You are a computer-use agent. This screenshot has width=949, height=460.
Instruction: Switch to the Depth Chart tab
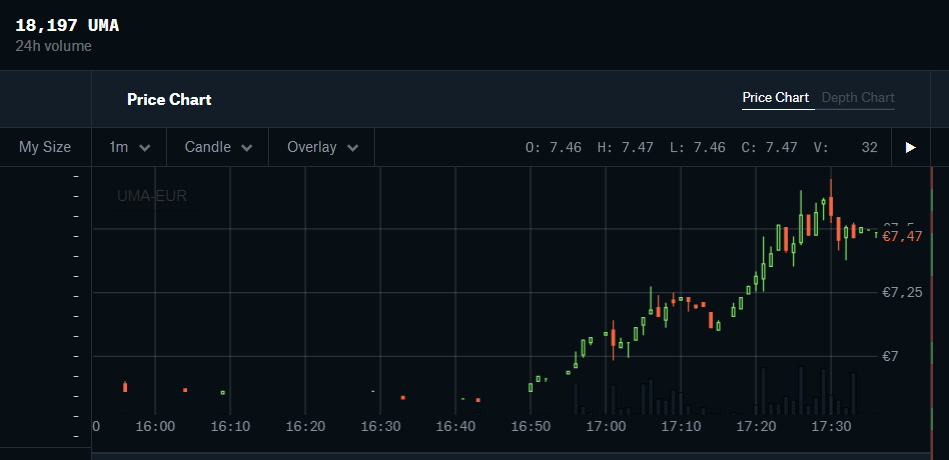857,98
